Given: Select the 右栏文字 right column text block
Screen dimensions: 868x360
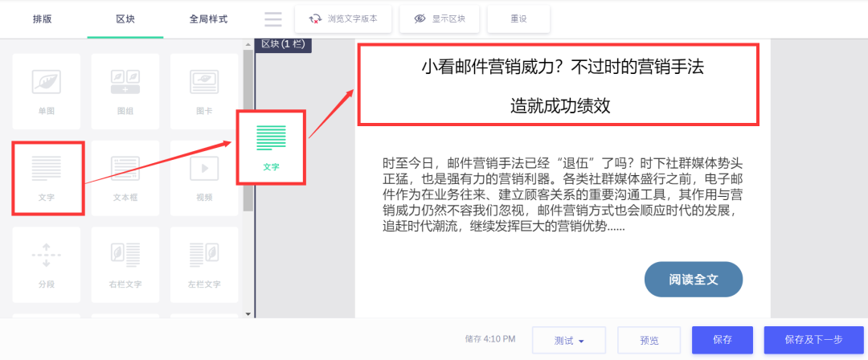Looking at the screenshot, I should [125, 264].
